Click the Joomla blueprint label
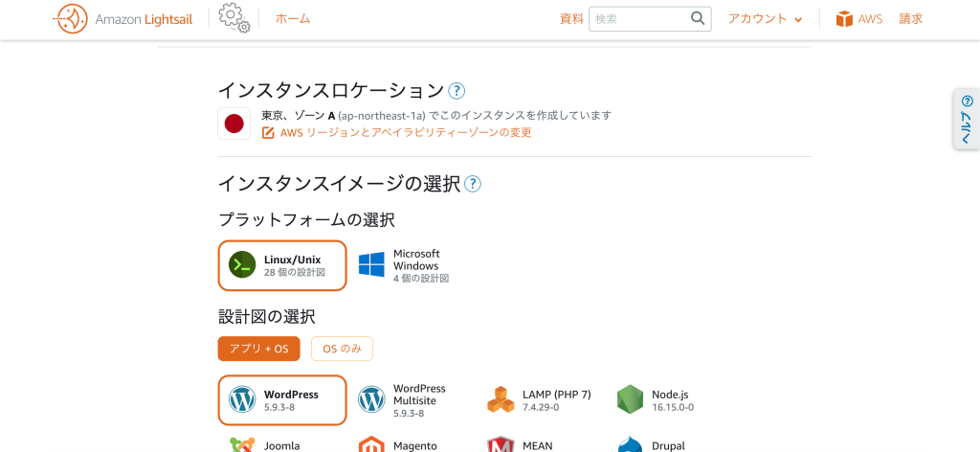Image resolution: width=980 pixels, height=452 pixels. (282, 445)
